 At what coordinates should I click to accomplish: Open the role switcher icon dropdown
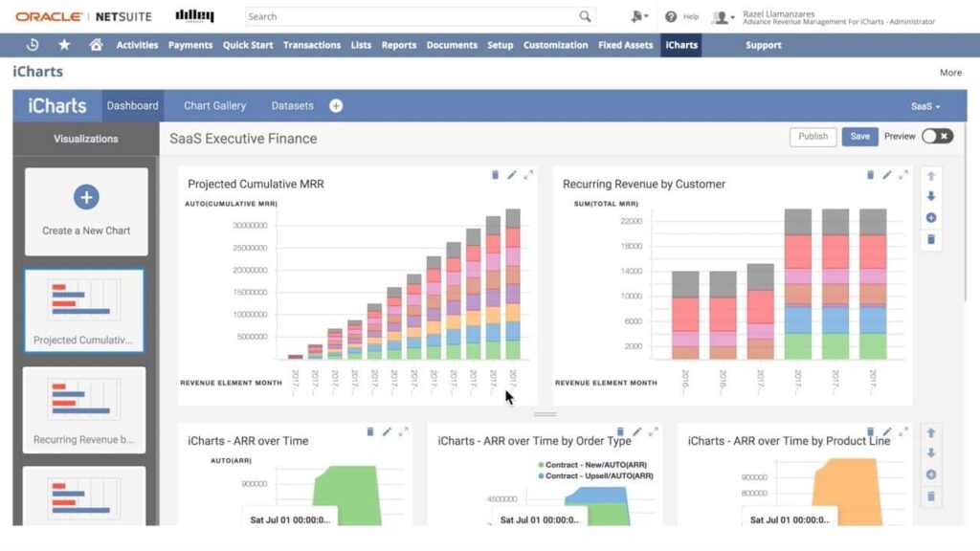click(x=639, y=17)
